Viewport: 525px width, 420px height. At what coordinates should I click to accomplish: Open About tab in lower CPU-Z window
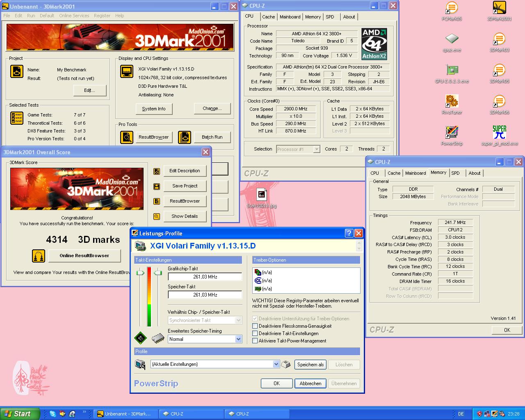475,173
